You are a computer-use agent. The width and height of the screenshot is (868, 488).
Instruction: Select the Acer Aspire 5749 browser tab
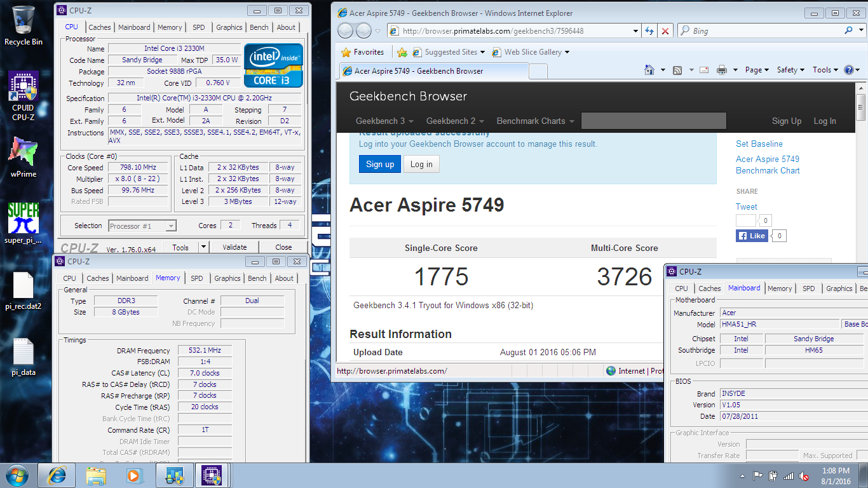tap(433, 71)
